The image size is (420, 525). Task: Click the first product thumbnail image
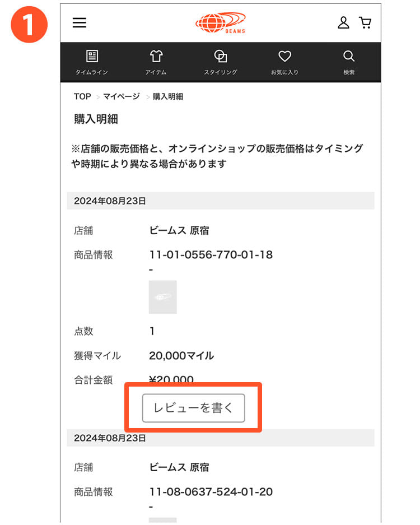click(163, 297)
